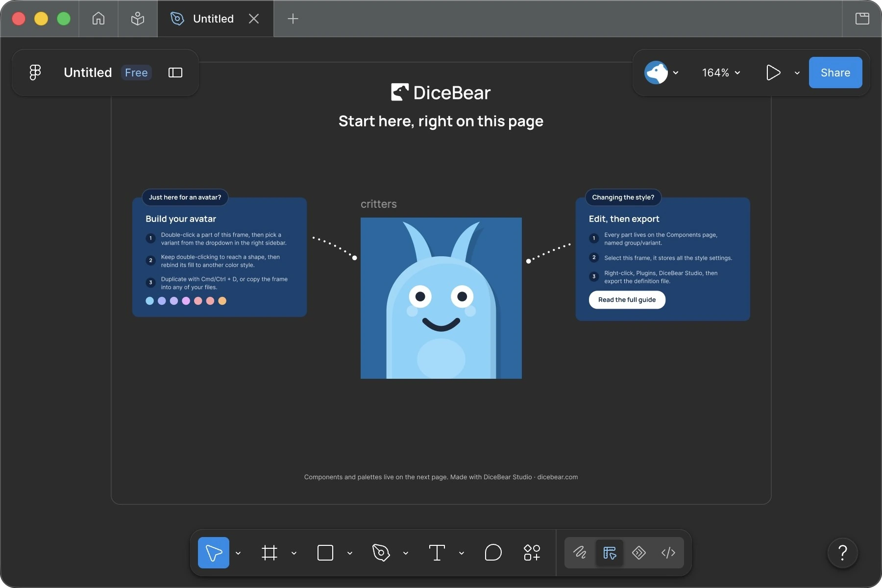Viewport: 882px width, 588px height.
Task: Select the Pen tool
Action: click(x=381, y=553)
